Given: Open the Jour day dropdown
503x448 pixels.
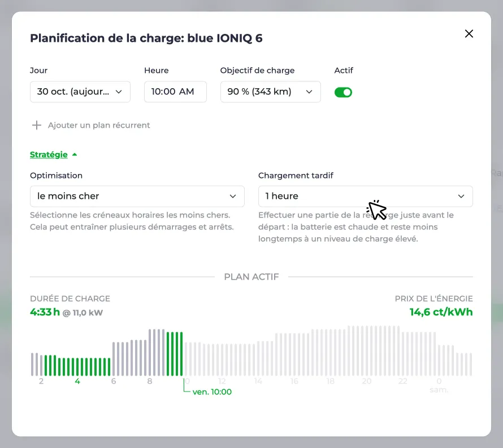Looking at the screenshot, I should 80,92.
